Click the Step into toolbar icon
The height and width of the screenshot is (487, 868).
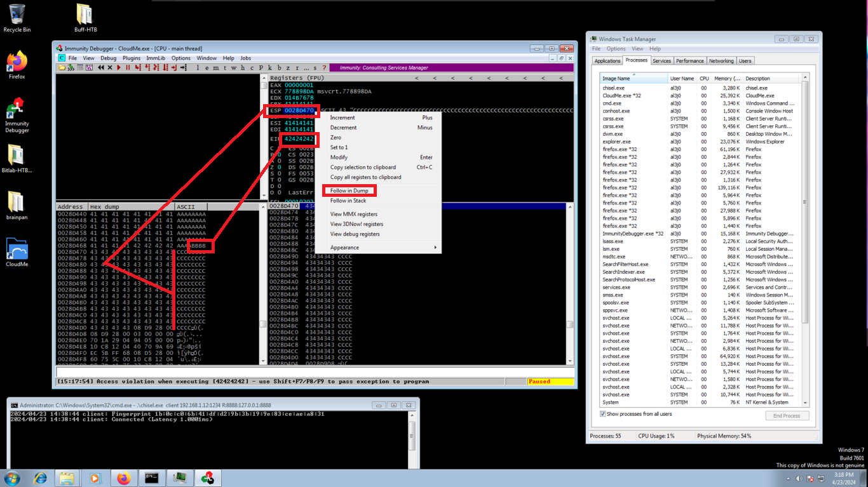point(137,67)
